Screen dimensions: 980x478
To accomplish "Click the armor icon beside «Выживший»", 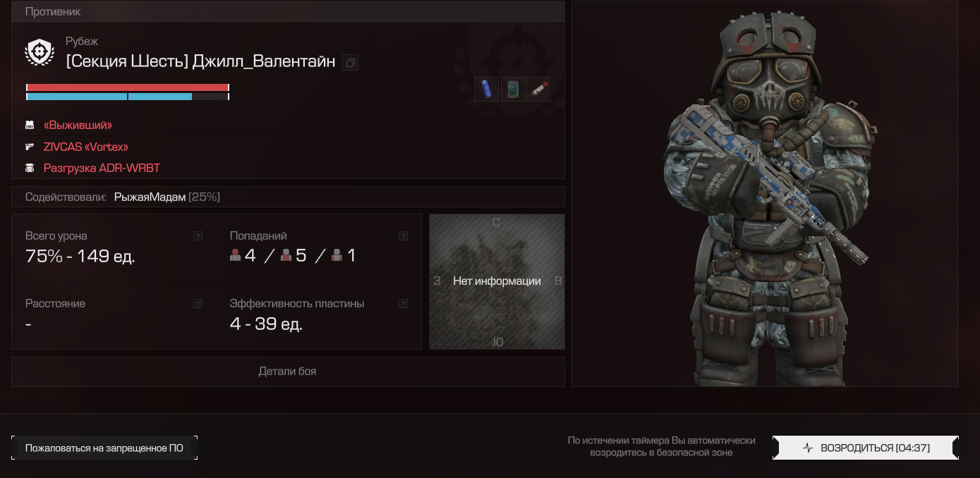I will 30,125.
